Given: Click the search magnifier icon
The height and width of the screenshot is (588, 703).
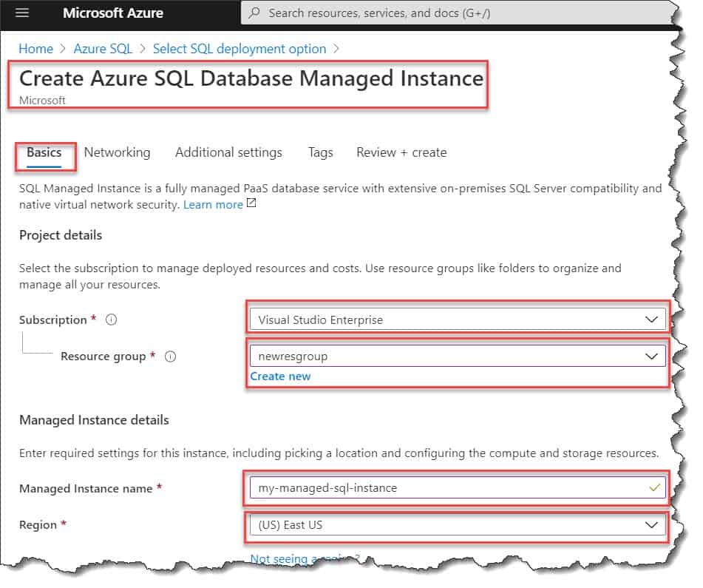Looking at the screenshot, I should 254,13.
